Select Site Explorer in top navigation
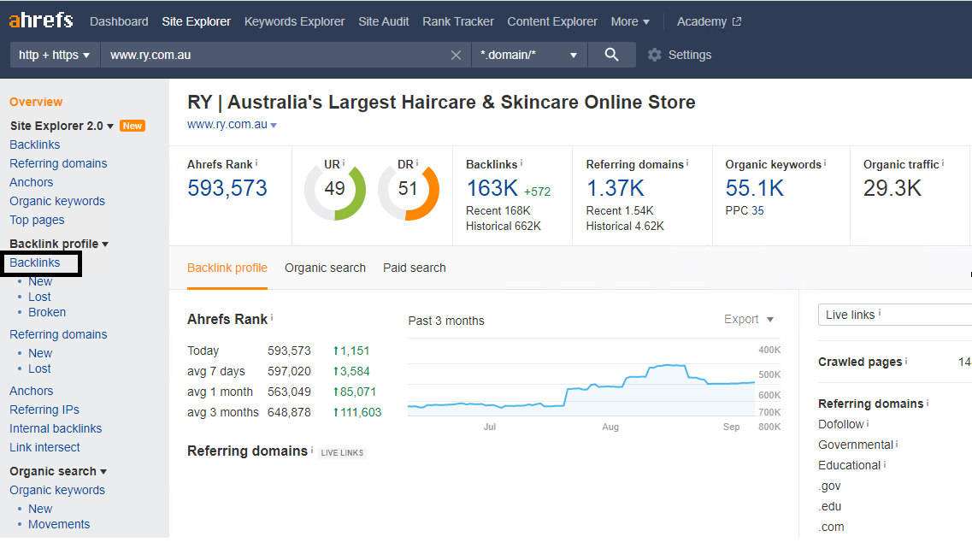The image size is (972, 560). [196, 21]
